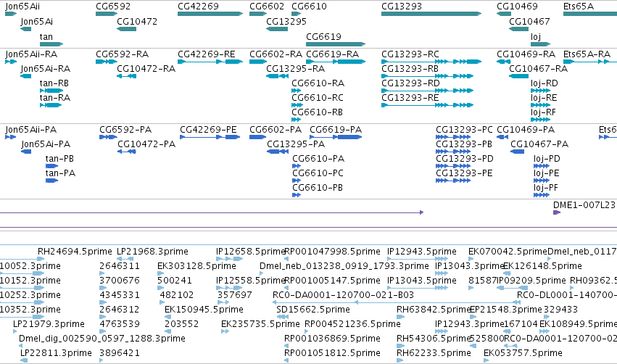Click EST Dmel_dig_002590_0597_1288.3prime

click(102, 339)
